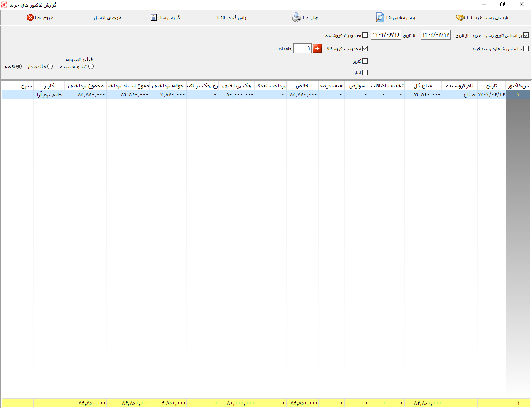
Task: Click the printer icon for چاپ F7
Action: [x=297, y=17]
